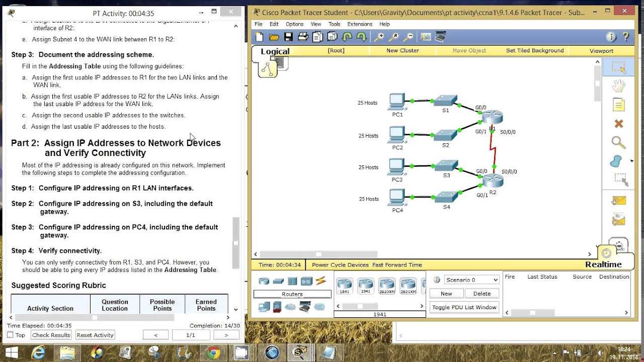Screen dimensions: 644x362
Task: Choose the Move Layout hand tool
Action: (x=618, y=86)
